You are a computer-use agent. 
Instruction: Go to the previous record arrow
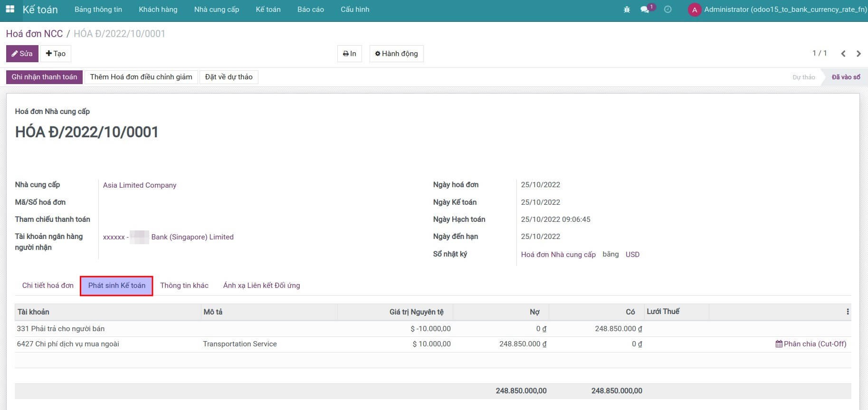coord(843,54)
